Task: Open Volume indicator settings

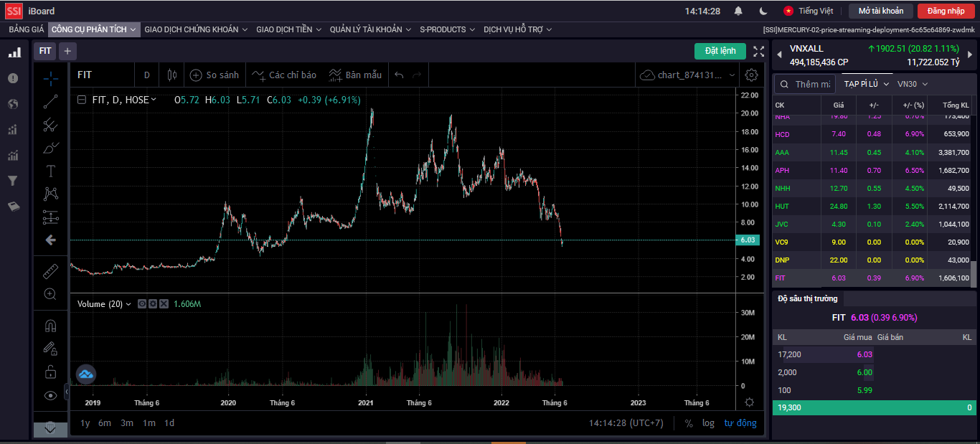Action: [x=153, y=304]
